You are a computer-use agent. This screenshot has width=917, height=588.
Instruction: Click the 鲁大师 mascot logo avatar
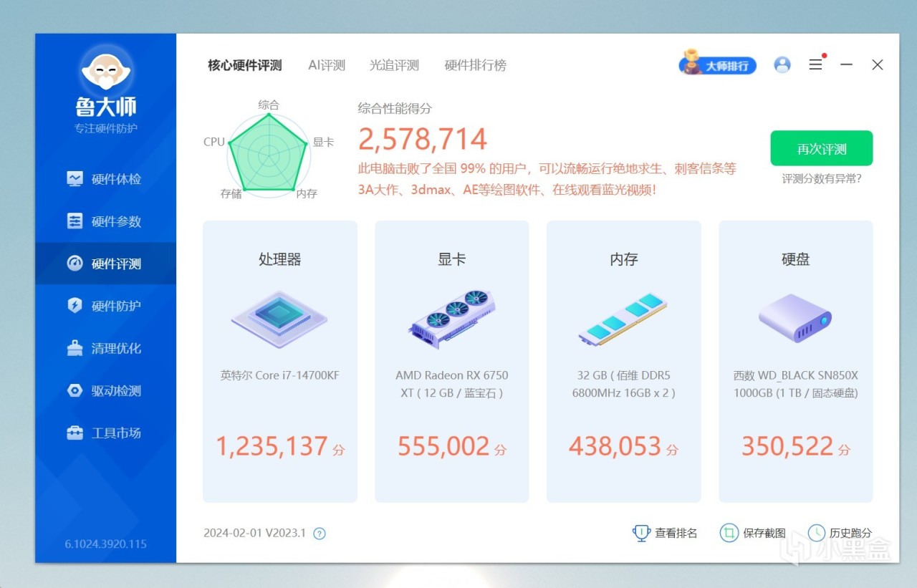click(105, 70)
